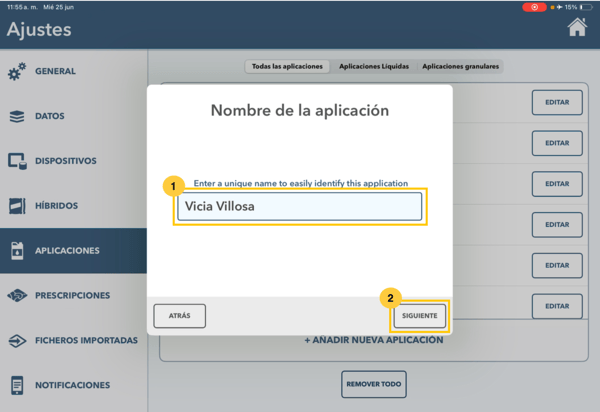Click the application name input field

click(300, 207)
